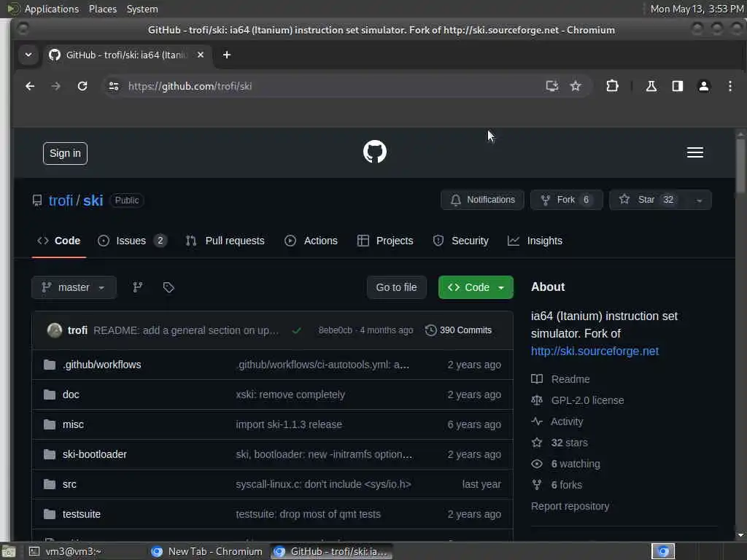
Task: Open the ski.sourceforge.net link
Action: pyautogui.click(x=595, y=351)
